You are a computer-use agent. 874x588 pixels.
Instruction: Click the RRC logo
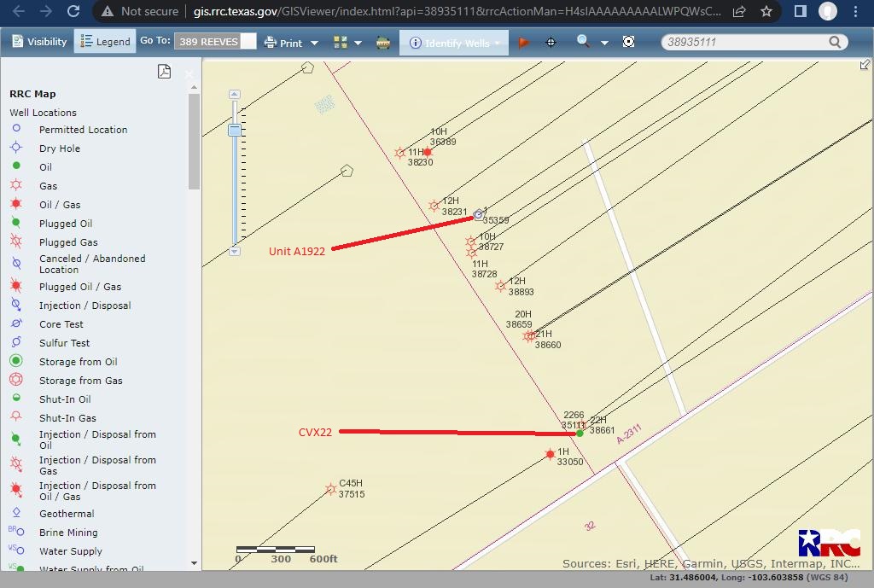[830, 543]
